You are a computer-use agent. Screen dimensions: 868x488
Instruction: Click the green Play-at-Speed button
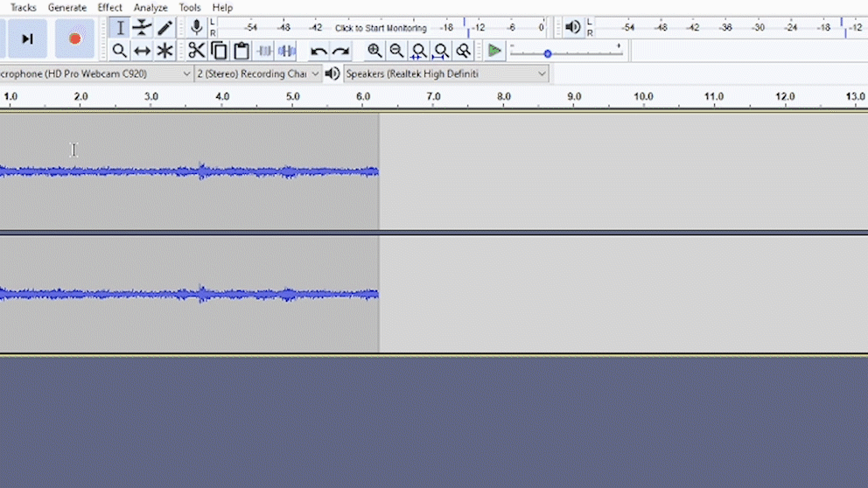(494, 51)
